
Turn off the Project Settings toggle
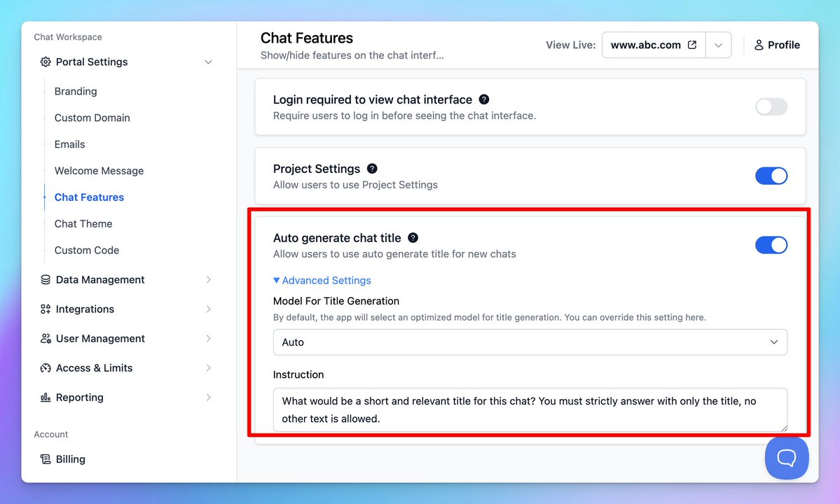[771, 176]
